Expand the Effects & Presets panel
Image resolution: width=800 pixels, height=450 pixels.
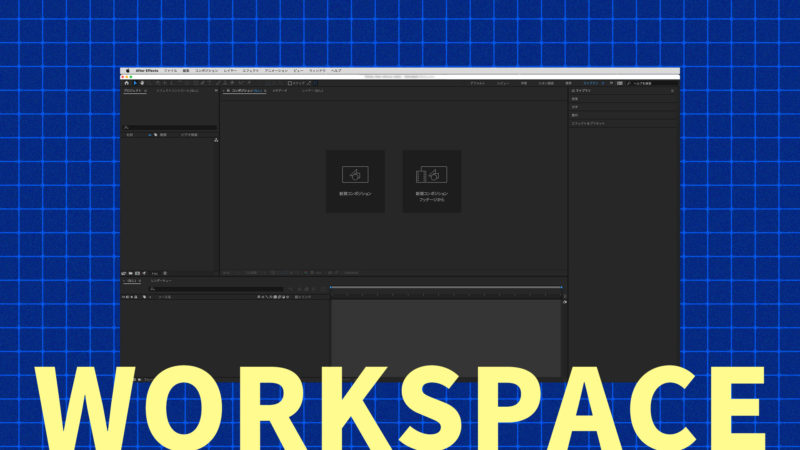click(588, 123)
